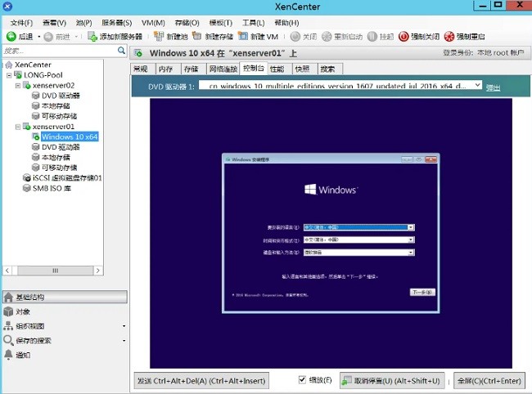Switch to the Snapshots tab

coord(302,69)
